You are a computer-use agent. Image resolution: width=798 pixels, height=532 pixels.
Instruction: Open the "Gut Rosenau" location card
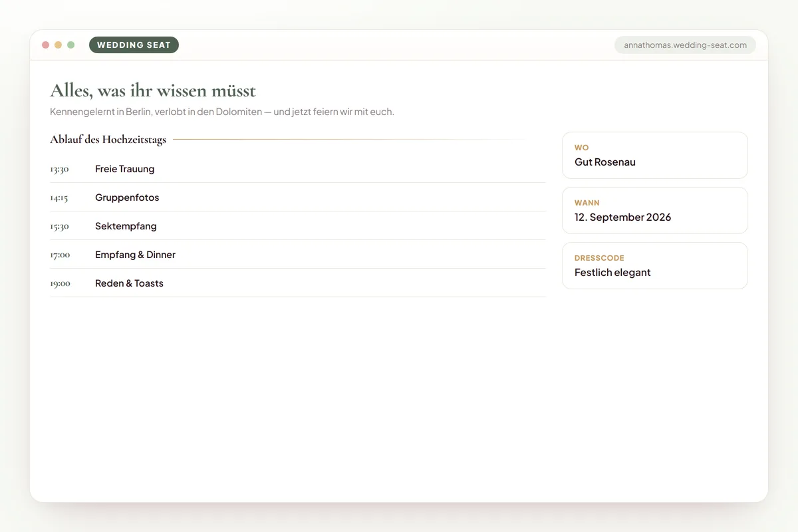click(655, 155)
